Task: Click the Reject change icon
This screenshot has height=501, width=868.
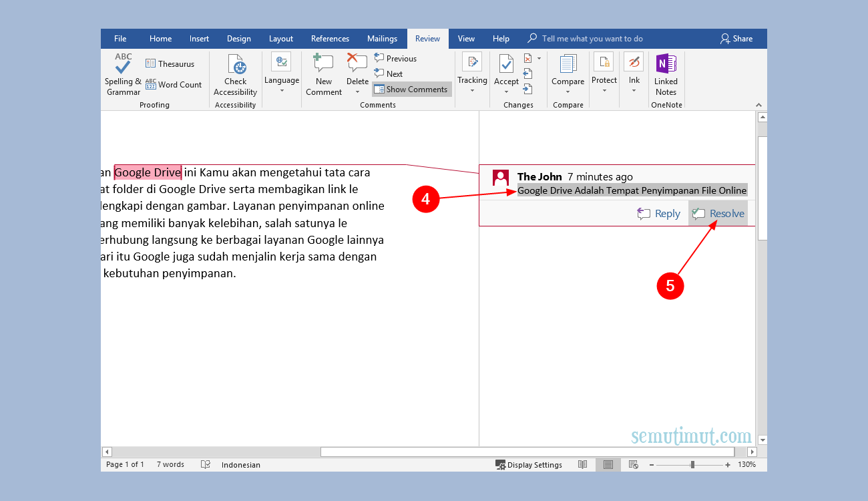Action: [528, 58]
